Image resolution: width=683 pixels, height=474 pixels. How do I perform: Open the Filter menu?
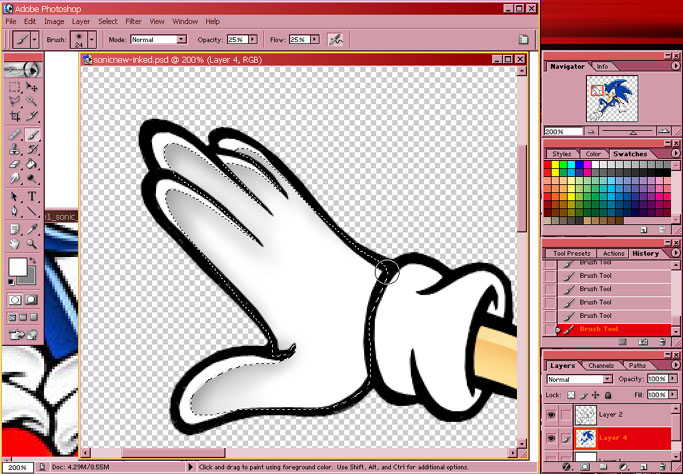(x=133, y=21)
